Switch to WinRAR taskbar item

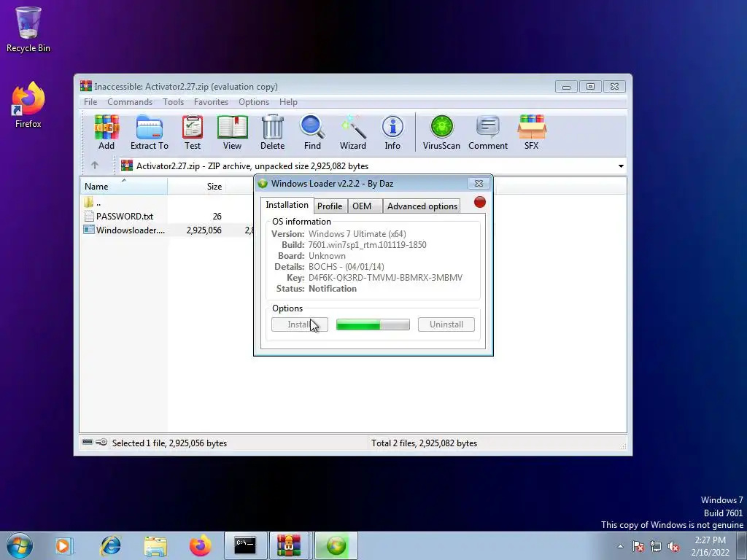tap(289, 545)
